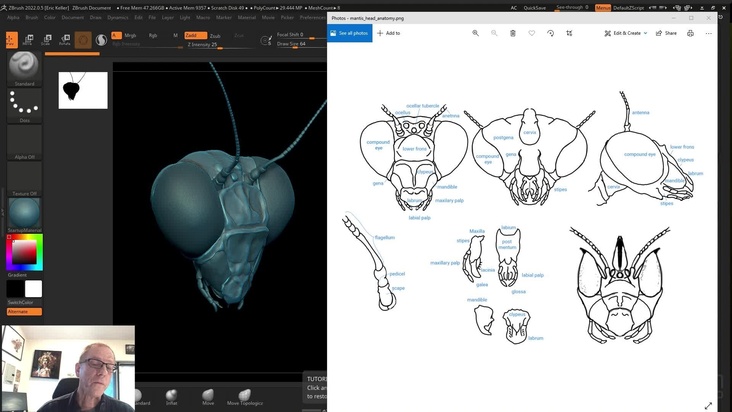Image resolution: width=732 pixels, height=412 pixels.
Task: Click the Share button
Action: point(666,33)
